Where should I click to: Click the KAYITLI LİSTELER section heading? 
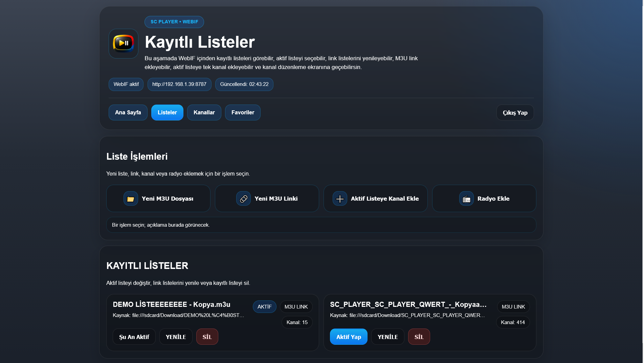(x=147, y=266)
